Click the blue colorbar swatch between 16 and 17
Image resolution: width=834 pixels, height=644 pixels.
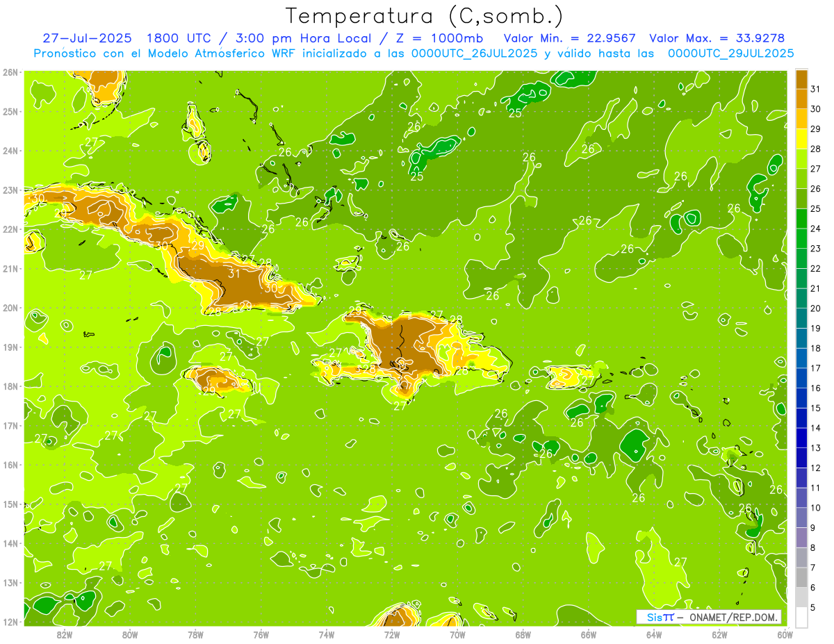pyautogui.click(x=802, y=378)
